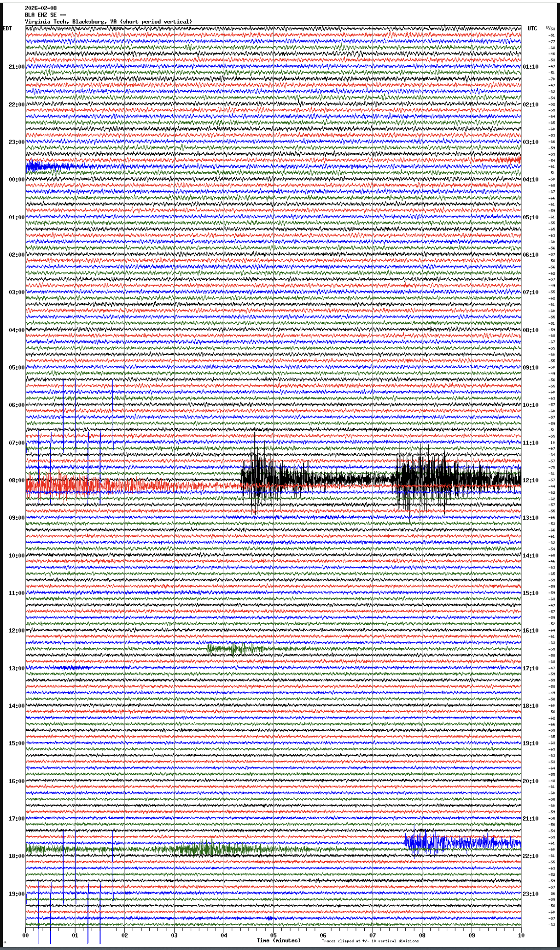The image size is (560, 950).
Task: Click the 00 minute tick on bottom axis
Action: click(x=26, y=936)
